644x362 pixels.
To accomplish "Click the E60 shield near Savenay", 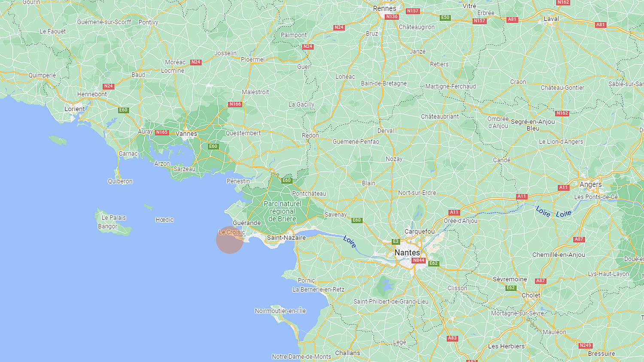I will pyautogui.click(x=357, y=220).
